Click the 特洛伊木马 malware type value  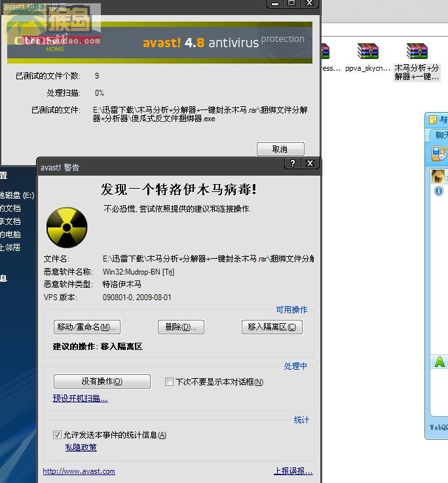click(x=122, y=284)
